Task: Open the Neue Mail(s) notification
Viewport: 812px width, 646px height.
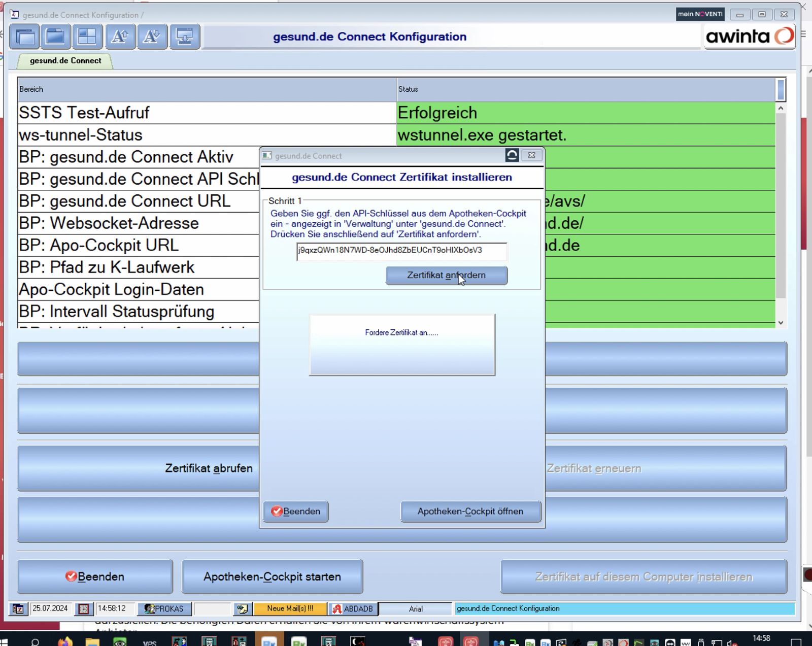Action: click(x=290, y=608)
